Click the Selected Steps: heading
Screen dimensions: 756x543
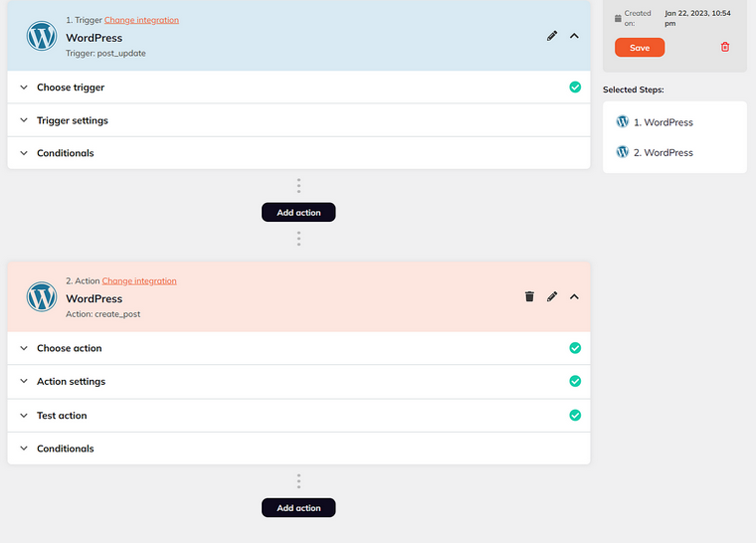tap(633, 90)
